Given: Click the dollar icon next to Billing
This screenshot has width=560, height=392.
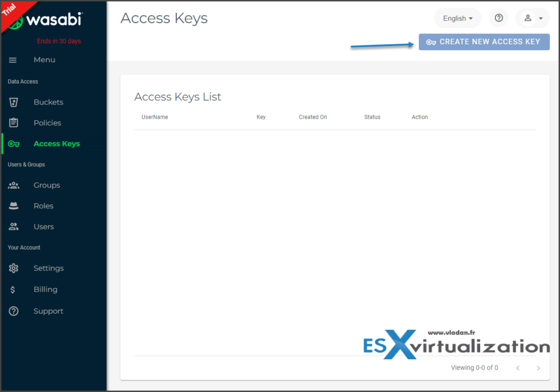Looking at the screenshot, I should coord(14,289).
